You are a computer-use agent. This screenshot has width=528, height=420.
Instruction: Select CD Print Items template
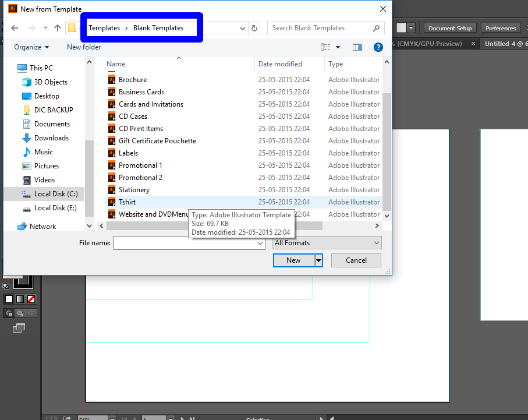(243, 129)
